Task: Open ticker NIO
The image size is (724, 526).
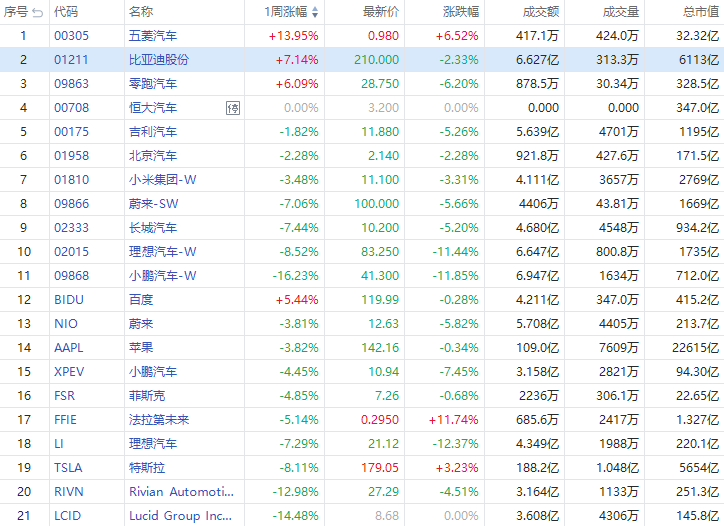Action: (x=66, y=324)
